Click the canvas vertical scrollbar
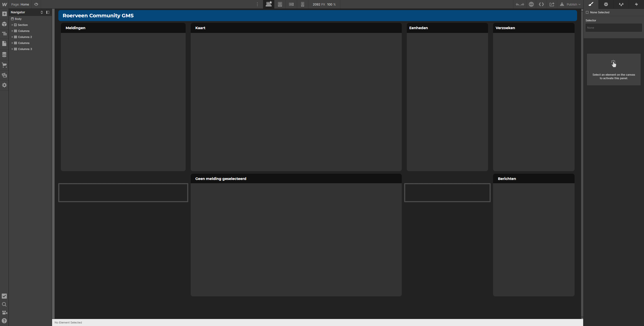Screen dimensions: 644x326 582,163
